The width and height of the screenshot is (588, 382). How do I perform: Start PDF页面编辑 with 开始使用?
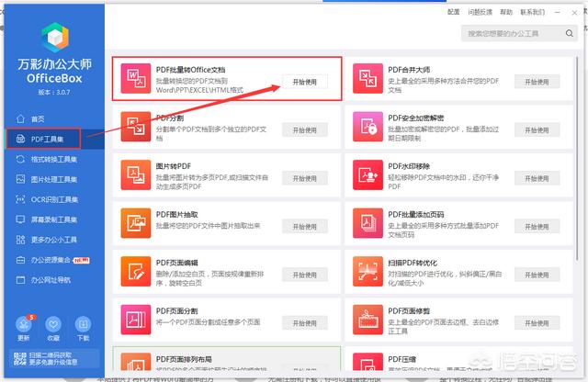(304, 275)
